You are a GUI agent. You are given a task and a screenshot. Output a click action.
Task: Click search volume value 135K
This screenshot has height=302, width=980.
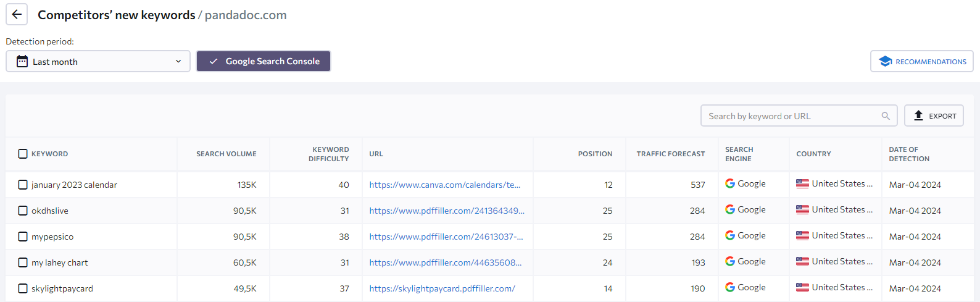247,185
